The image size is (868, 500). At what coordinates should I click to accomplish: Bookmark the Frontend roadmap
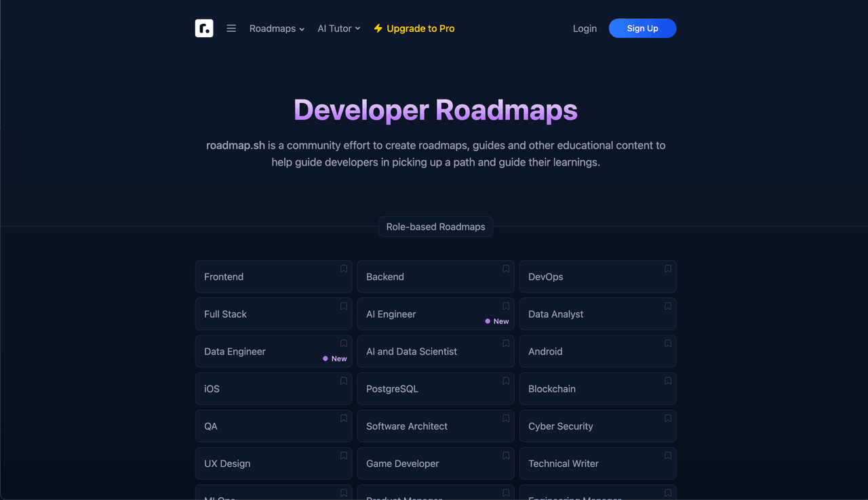coord(344,269)
